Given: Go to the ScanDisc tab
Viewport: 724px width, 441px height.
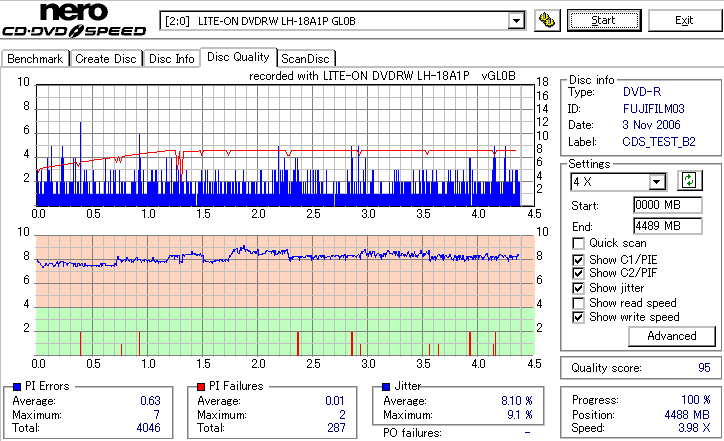Looking at the screenshot, I should coord(305,59).
